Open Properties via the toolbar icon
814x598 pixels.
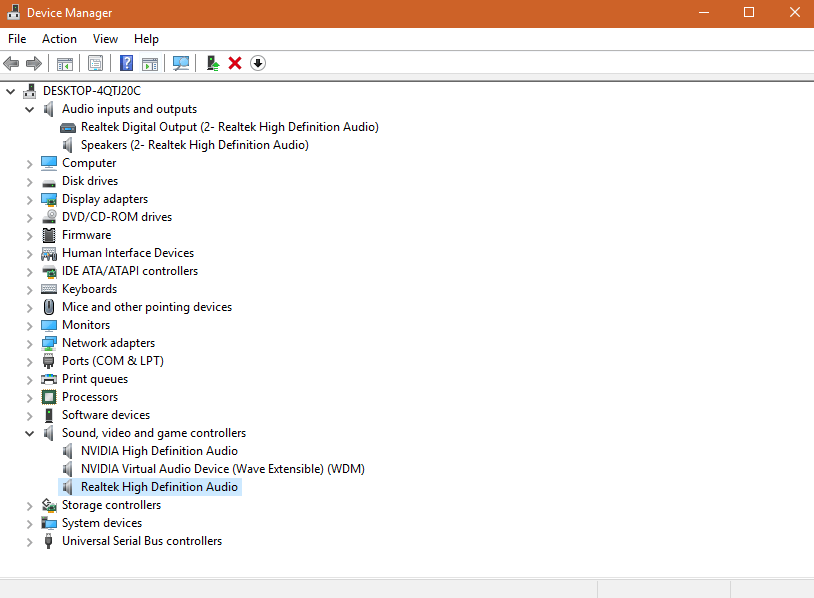click(95, 62)
